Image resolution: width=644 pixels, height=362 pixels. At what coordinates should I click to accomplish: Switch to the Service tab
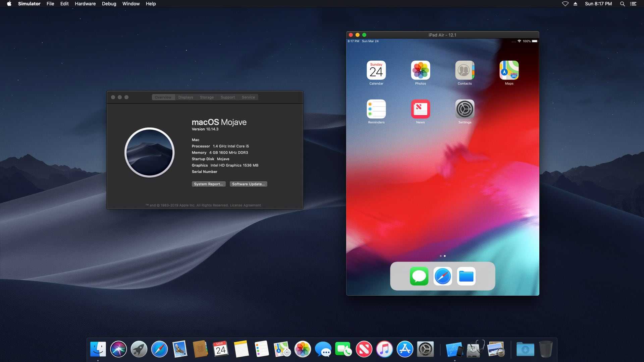coord(248,97)
